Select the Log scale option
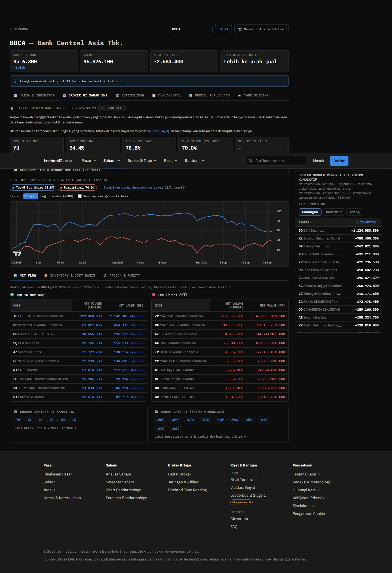The image size is (392, 573). 43,196
